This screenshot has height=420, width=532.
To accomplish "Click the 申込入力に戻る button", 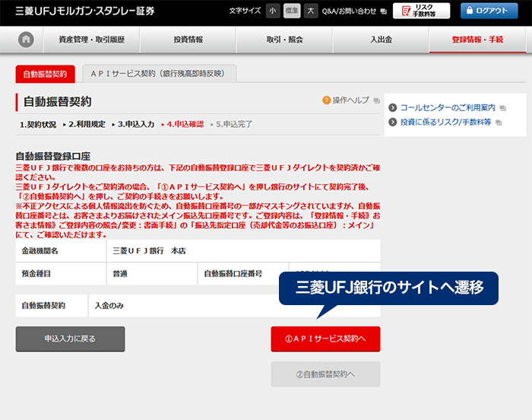I will [70, 339].
